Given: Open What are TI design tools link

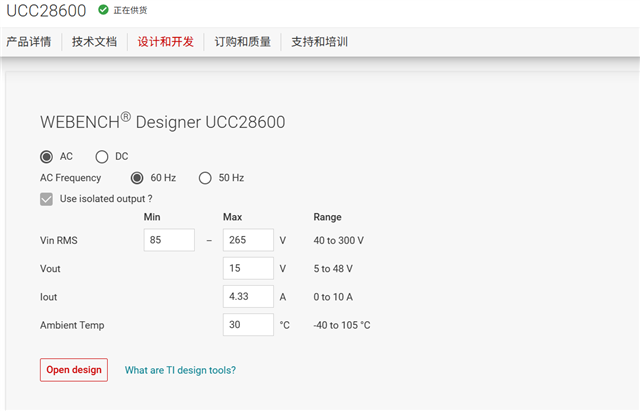Looking at the screenshot, I should (180, 370).
